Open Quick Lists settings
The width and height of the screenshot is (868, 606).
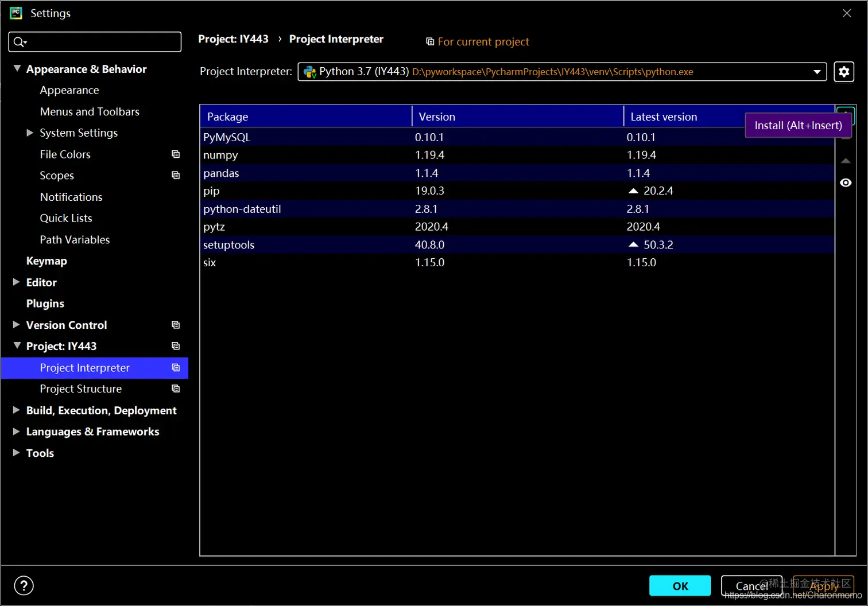pyautogui.click(x=66, y=218)
